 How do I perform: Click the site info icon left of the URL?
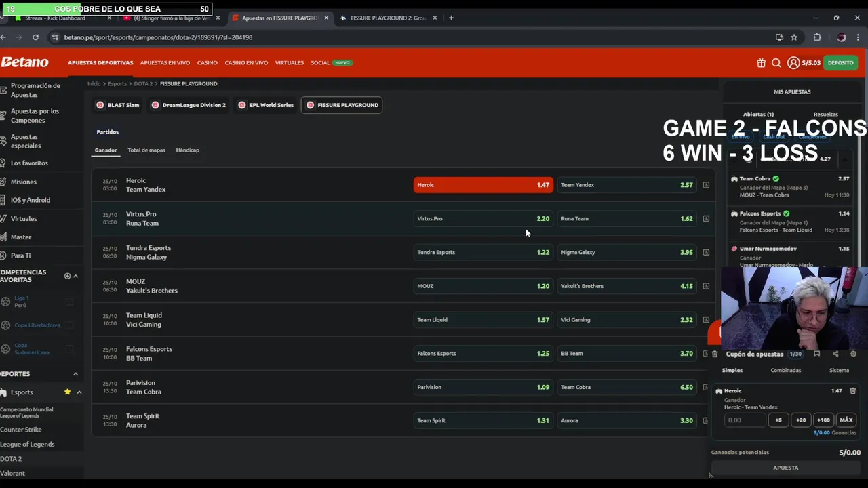54,37
